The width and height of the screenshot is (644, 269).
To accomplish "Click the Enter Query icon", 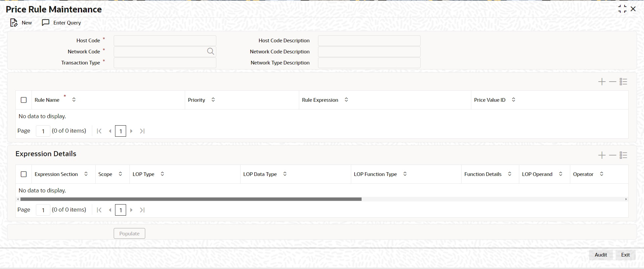I will pyautogui.click(x=46, y=23).
